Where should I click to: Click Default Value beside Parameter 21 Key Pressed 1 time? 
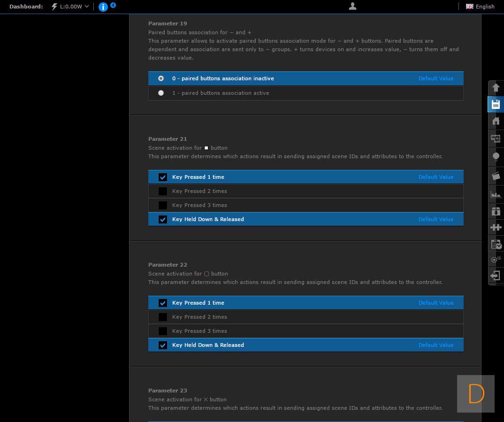436,177
